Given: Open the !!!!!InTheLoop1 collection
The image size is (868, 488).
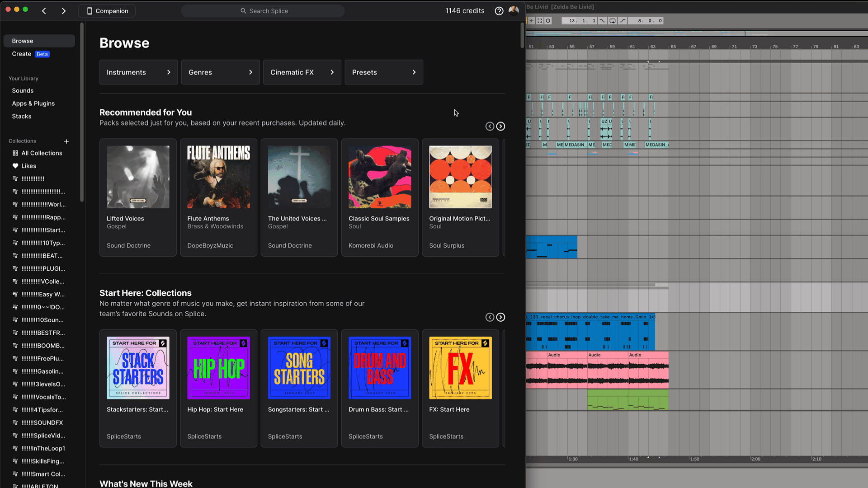Looking at the screenshot, I should (x=38, y=449).
